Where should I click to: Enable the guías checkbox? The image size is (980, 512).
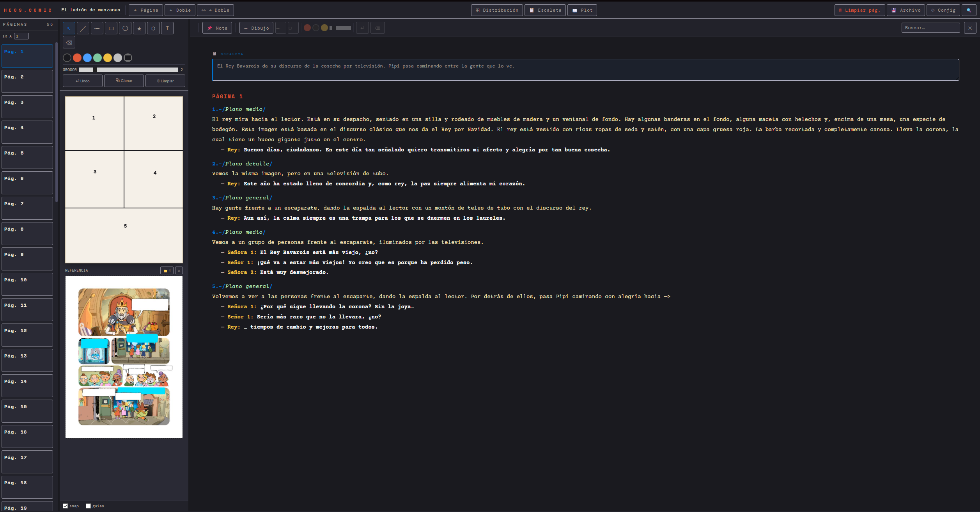(89, 506)
